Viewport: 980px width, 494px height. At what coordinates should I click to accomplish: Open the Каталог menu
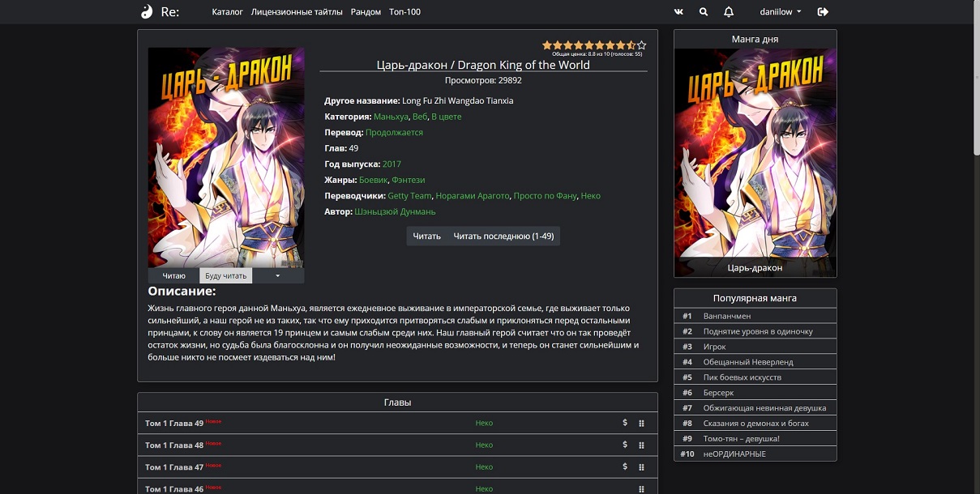(x=227, y=11)
